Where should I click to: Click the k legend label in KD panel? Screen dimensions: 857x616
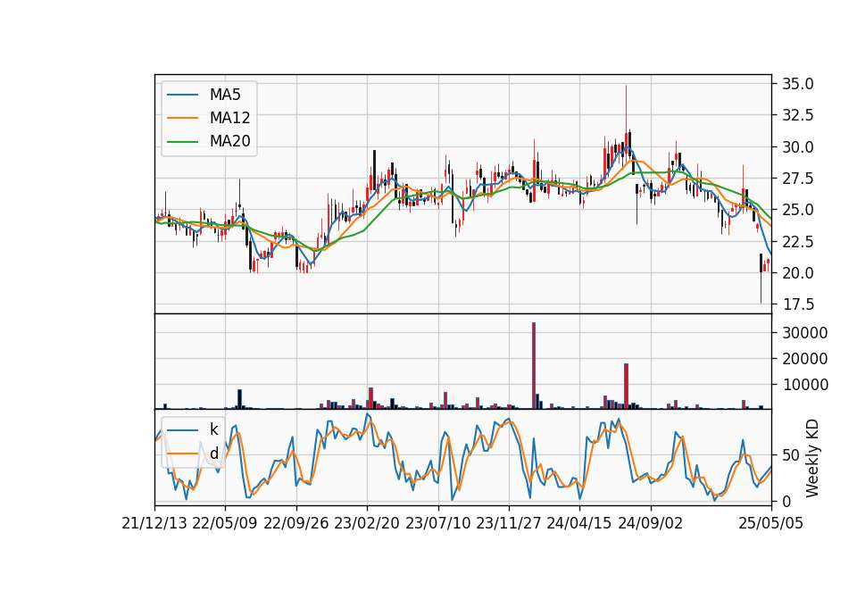(213, 429)
